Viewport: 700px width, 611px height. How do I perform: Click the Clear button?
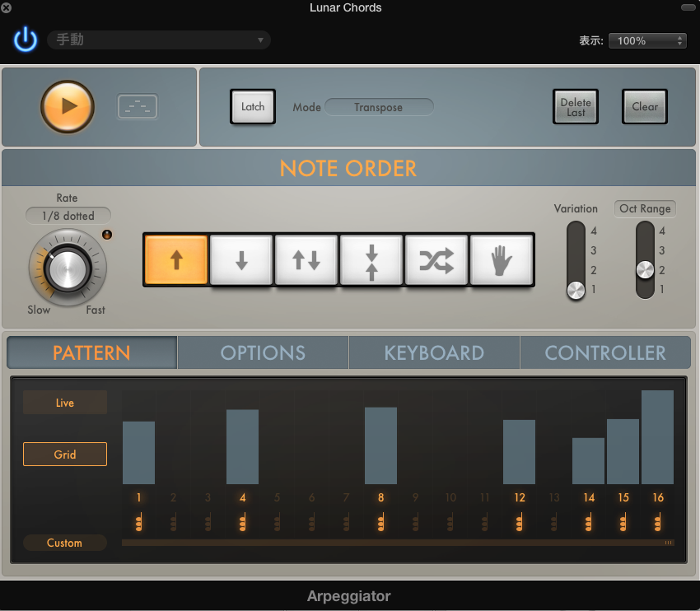tap(645, 107)
